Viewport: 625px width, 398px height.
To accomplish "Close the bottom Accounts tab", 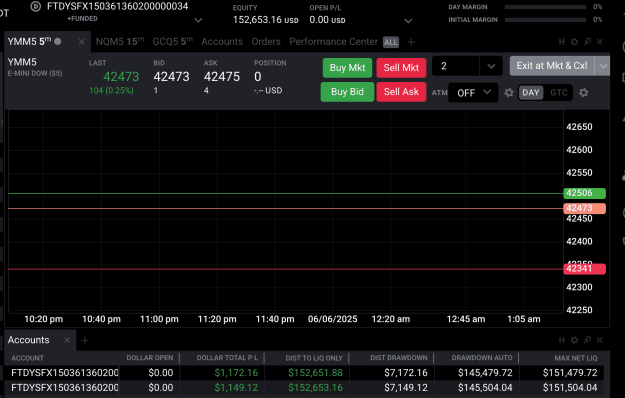I will tap(67, 340).
